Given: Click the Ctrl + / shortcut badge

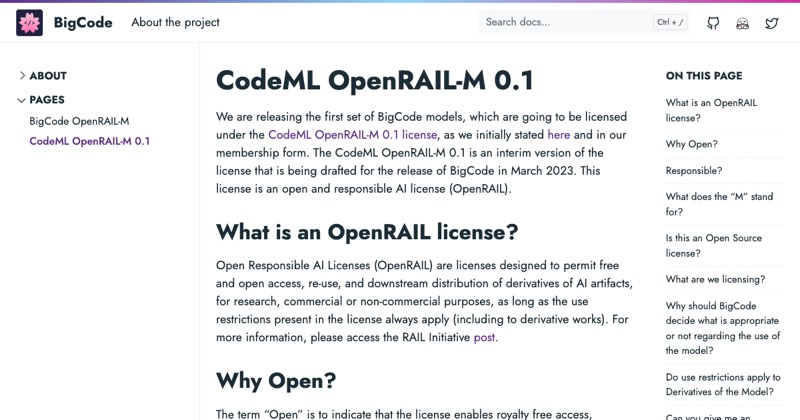Looking at the screenshot, I should pyautogui.click(x=670, y=22).
